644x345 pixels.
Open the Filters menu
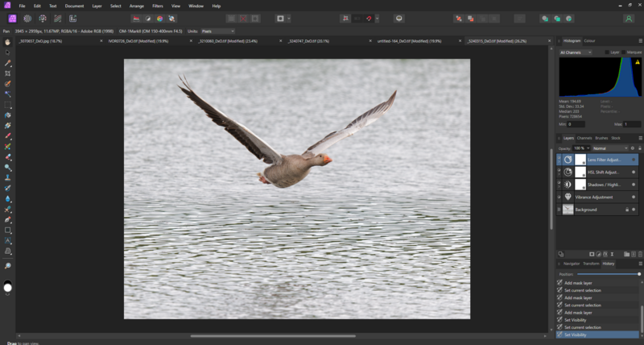coord(157,6)
